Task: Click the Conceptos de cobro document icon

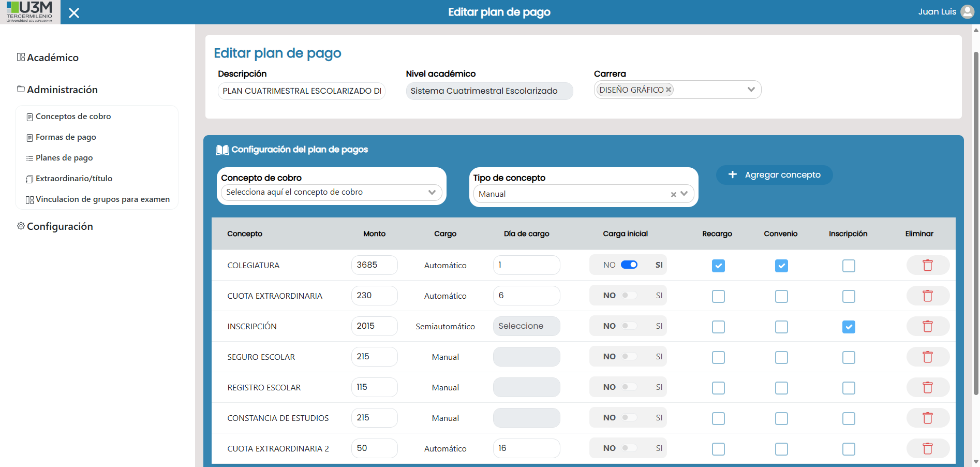Action: pyautogui.click(x=29, y=116)
